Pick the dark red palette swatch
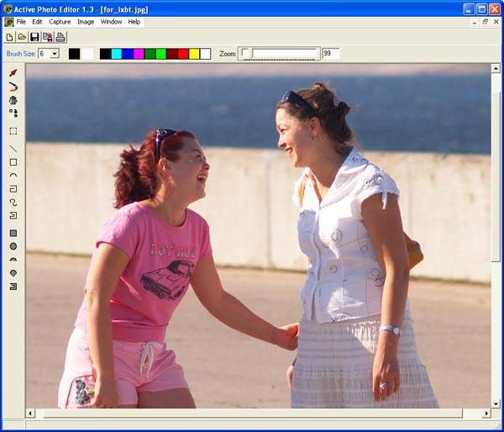This screenshot has height=432, width=504. point(172,54)
